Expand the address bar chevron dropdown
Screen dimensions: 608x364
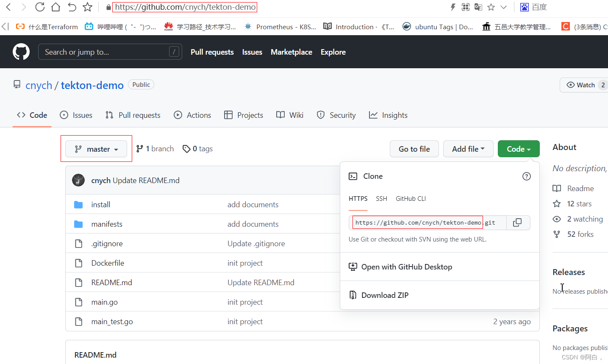coord(504,7)
